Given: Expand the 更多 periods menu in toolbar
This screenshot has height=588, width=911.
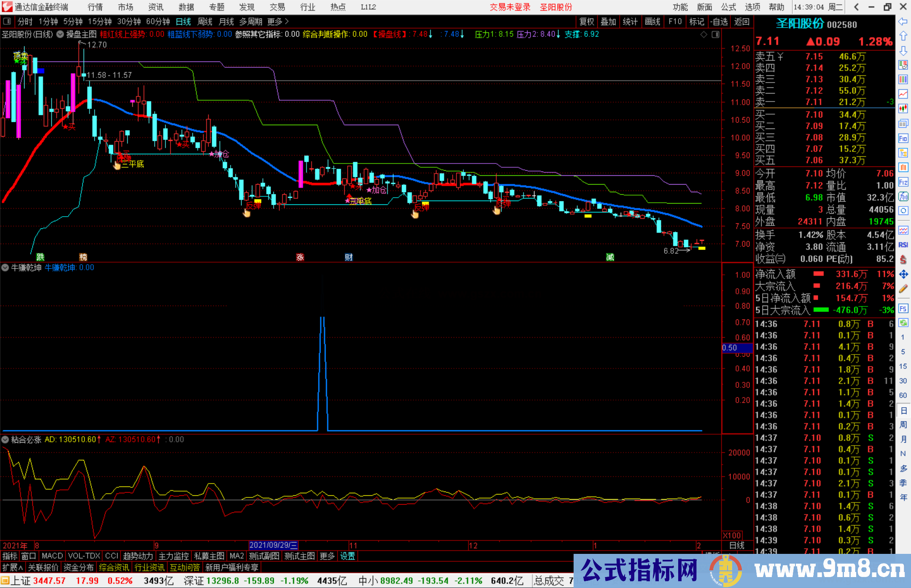Looking at the screenshot, I should coord(278,21).
